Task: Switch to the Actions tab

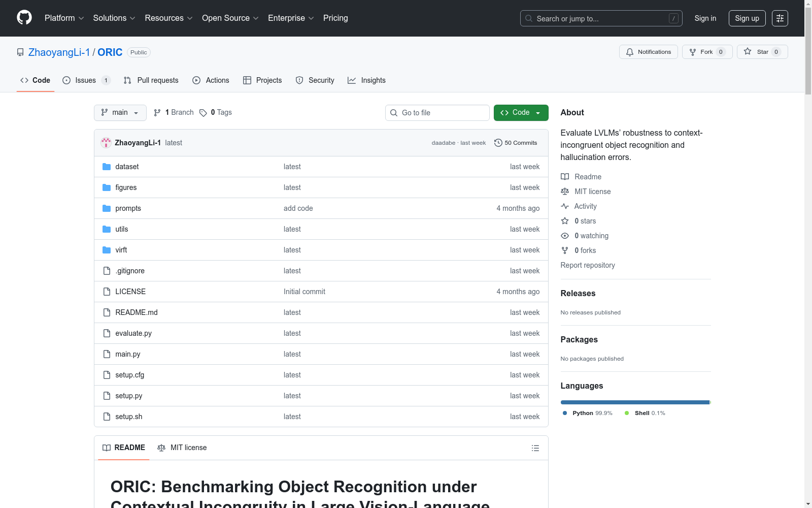Action: coord(211,80)
